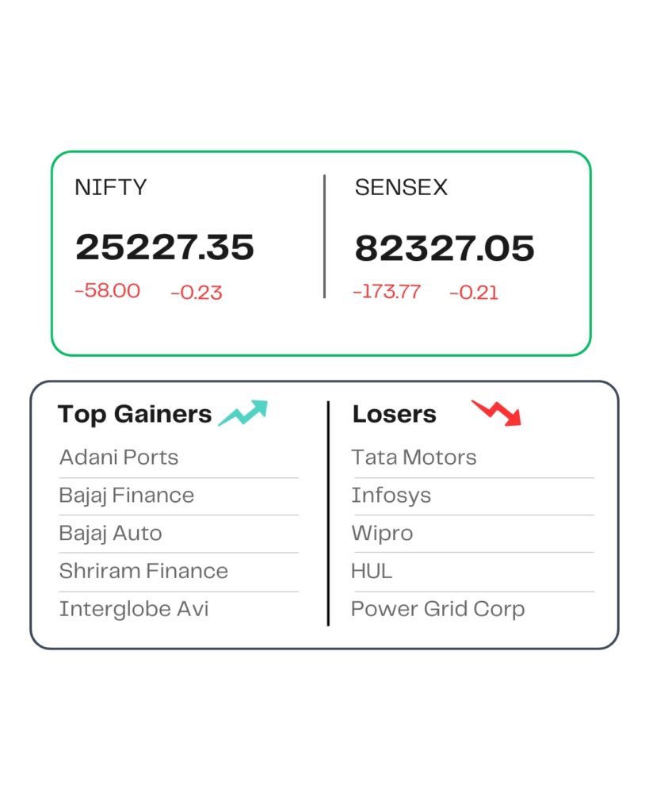
Task: Click the SENSEX index label
Action: coord(401,187)
